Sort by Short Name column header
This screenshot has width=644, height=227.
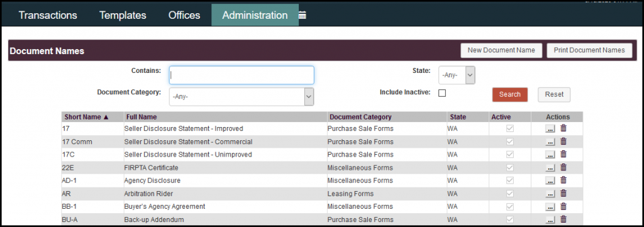(87, 117)
